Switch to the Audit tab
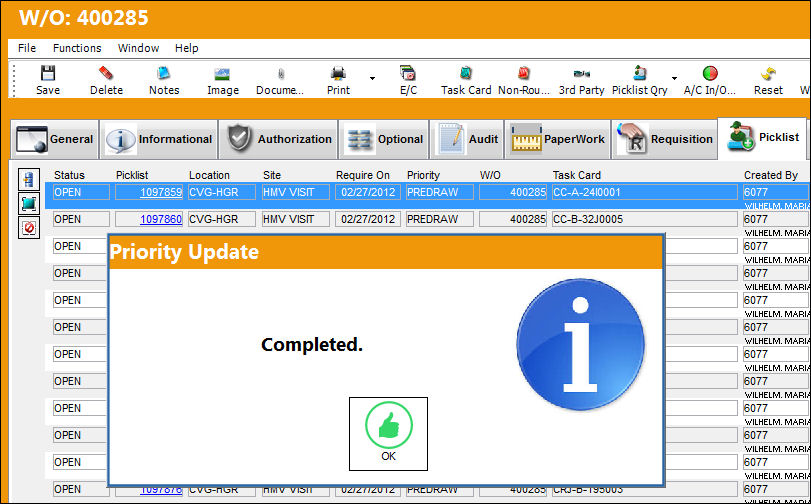811x504 pixels. coord(467,139)
